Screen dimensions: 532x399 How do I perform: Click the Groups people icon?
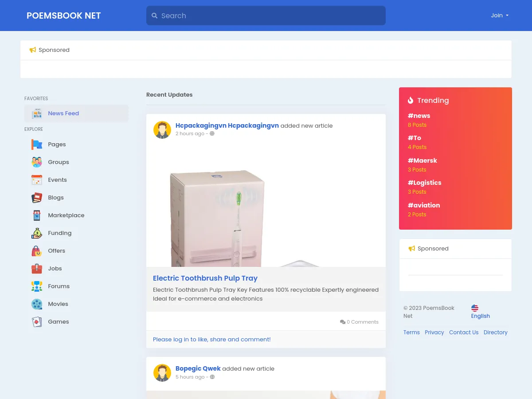point(37,162)
